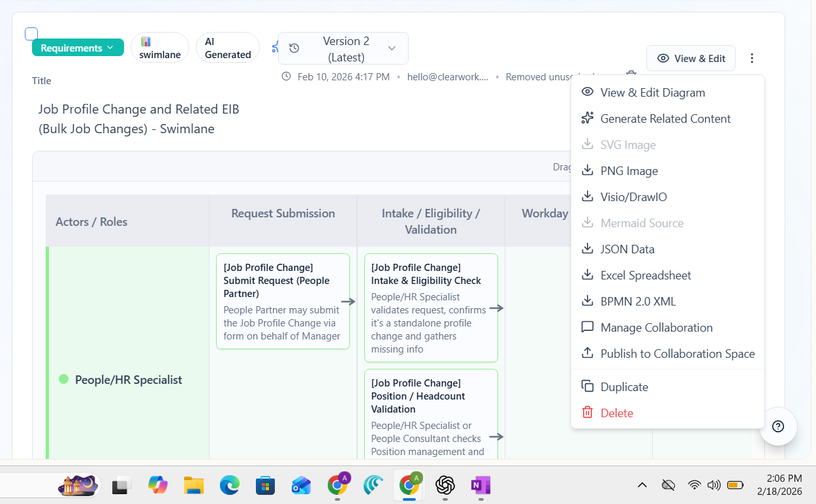Click the swimlane tag chip

(x=160, y=48)
